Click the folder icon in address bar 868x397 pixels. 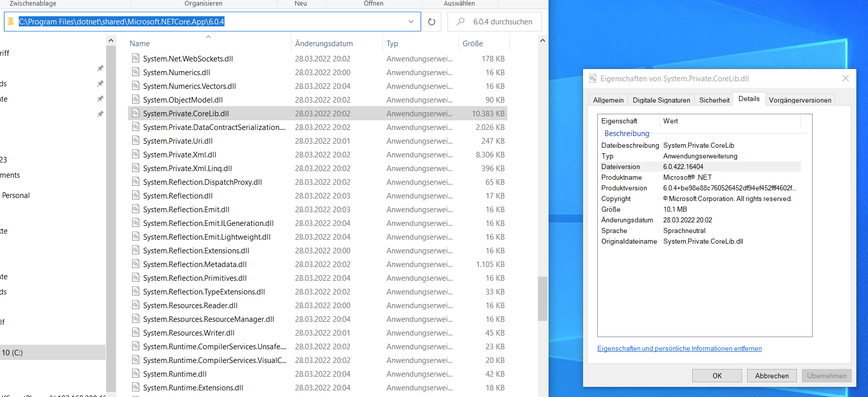[x=11, y=21]
